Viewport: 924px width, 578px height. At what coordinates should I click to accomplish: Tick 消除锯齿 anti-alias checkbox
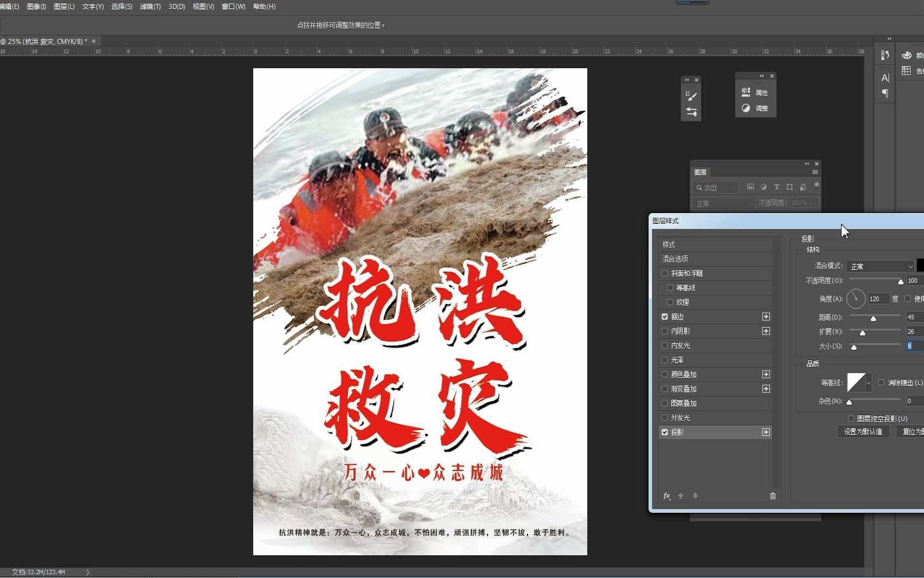(881, 382)
